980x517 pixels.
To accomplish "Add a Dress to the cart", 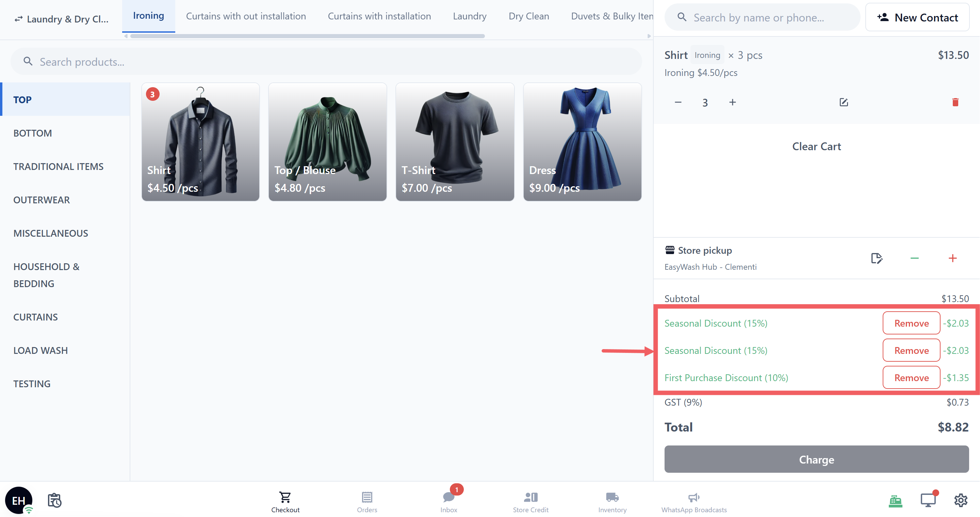I will 583,142.
